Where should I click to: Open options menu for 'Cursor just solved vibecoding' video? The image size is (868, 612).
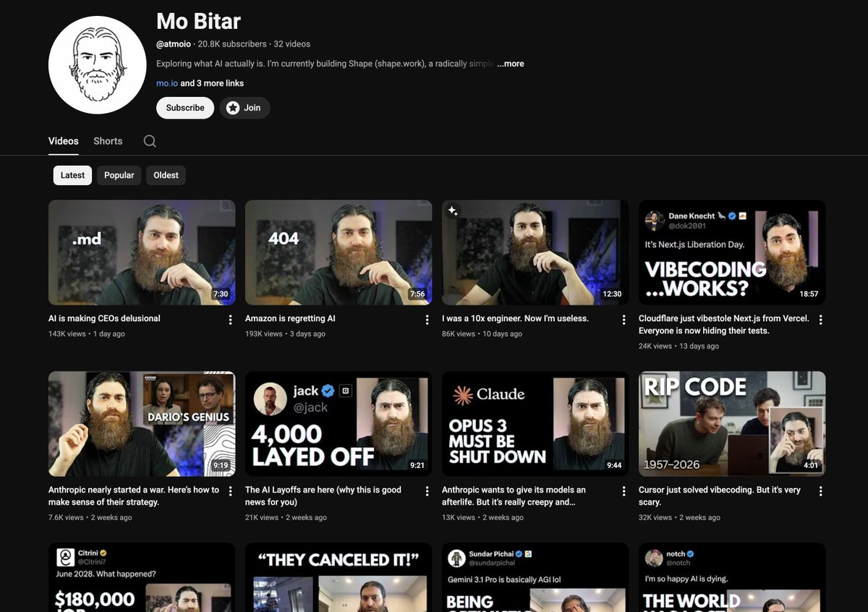point(820,491)
